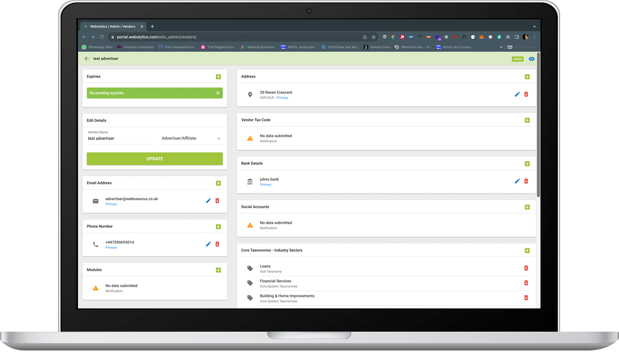Click inside the Vendor Name field
The image size is (619, 364).
click(x=117, y=138)
